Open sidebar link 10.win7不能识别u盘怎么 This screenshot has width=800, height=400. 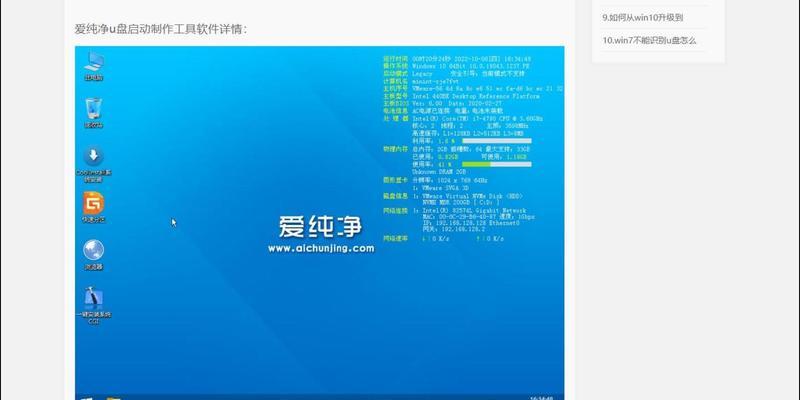click(x=649, y=40)
